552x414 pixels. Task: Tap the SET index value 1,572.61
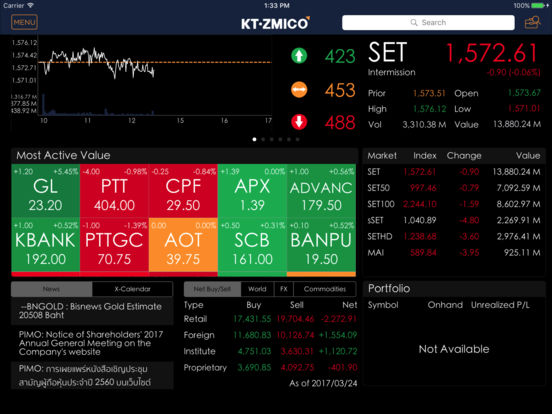pos(492,53)
